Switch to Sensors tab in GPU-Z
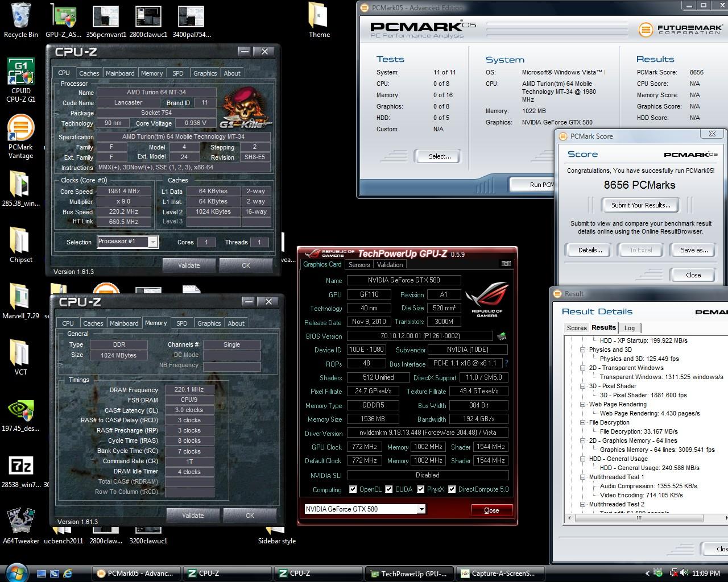 pyautogui.click(x=359, y=264)
